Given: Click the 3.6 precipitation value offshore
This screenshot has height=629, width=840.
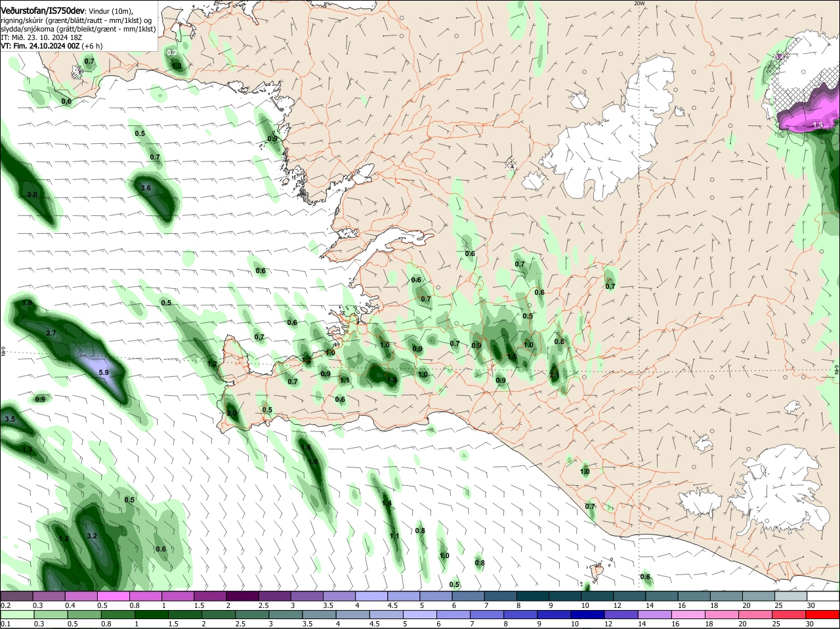Looking at the screenshot, I should pyautogui.click(x=146, y=188).
